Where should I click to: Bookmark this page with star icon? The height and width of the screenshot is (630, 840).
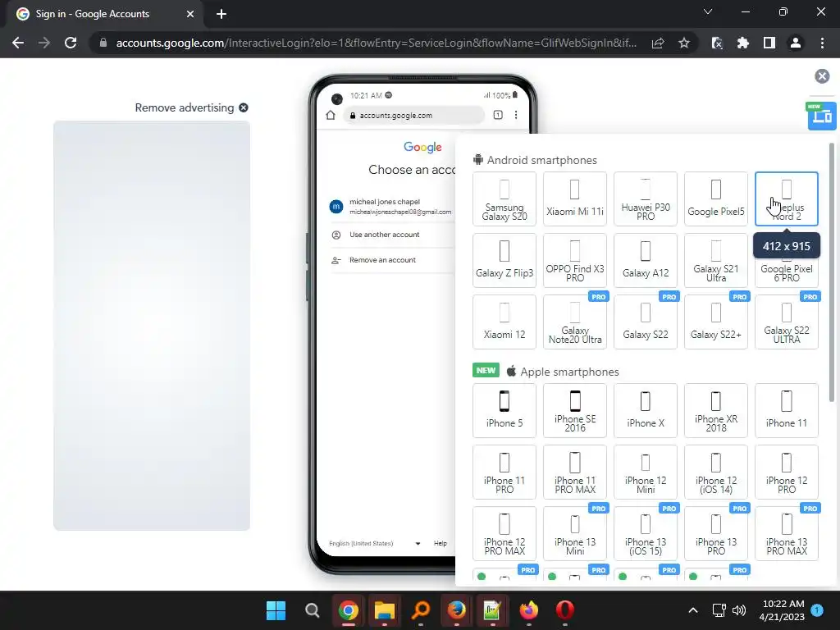(x=684, y=43)
